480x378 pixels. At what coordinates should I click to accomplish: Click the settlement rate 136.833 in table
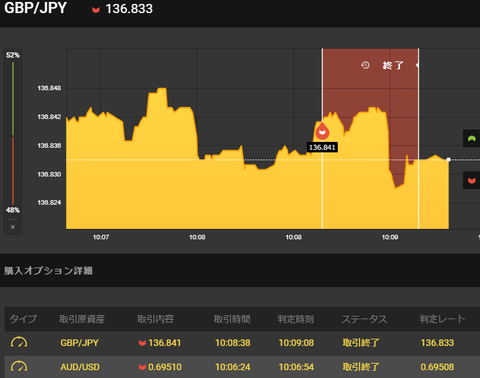pyautogui.click(x=437, y=343)
